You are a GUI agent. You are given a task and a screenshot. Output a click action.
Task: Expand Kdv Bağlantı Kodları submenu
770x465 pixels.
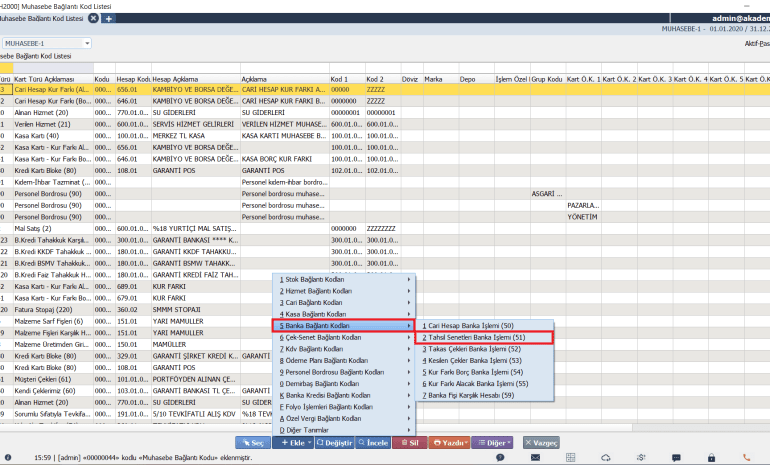[x=344, y=349]
